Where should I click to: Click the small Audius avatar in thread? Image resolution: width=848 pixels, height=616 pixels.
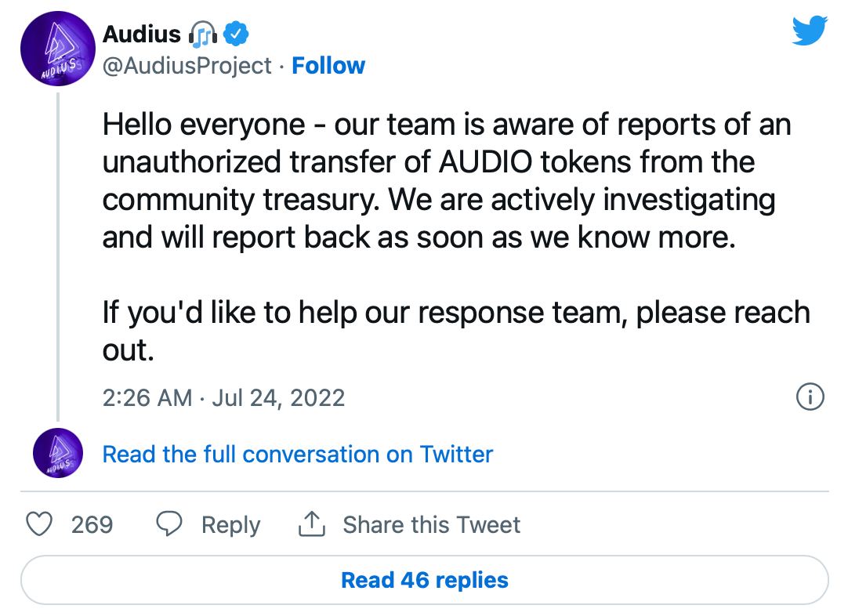pyautogui.click(x=59, y=454)
